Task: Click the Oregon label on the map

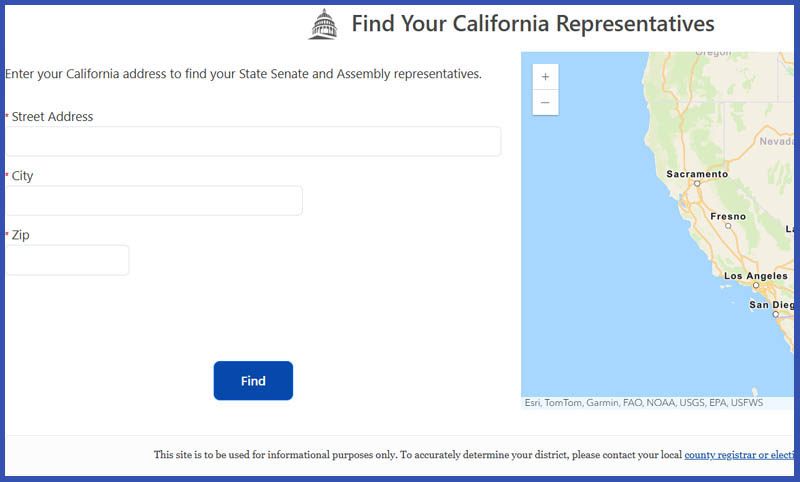Action: click(x=713, y=53)
